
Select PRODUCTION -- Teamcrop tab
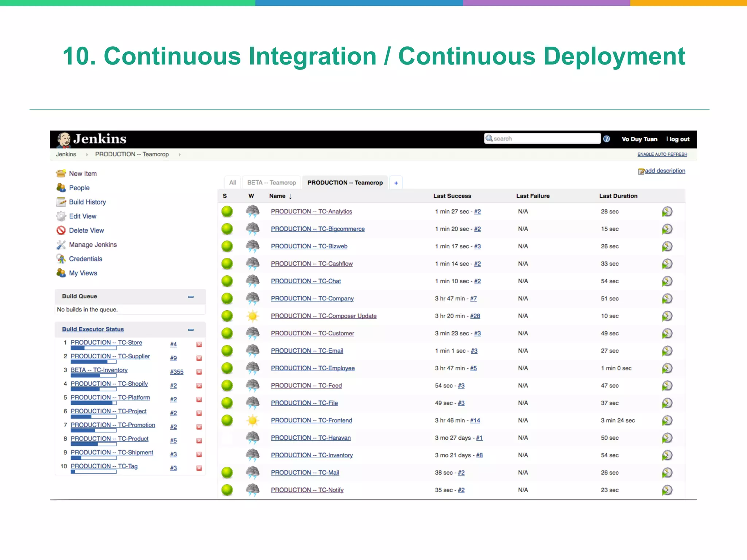point(345,183)
